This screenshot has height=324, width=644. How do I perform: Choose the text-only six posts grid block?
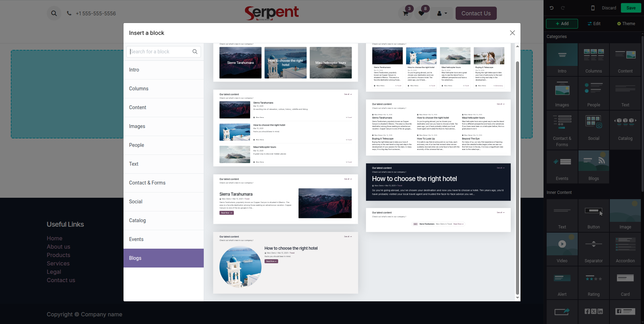[x=438, y=128]
